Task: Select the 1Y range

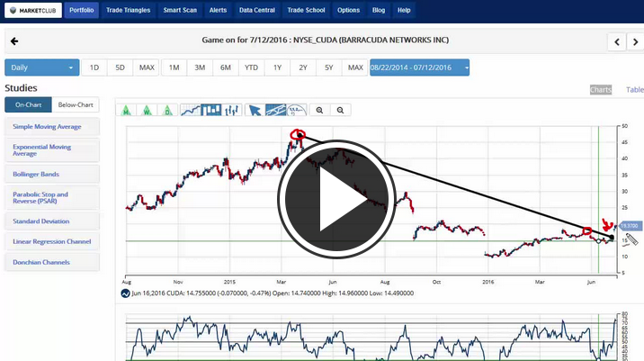Action: [x=277, y=68]
